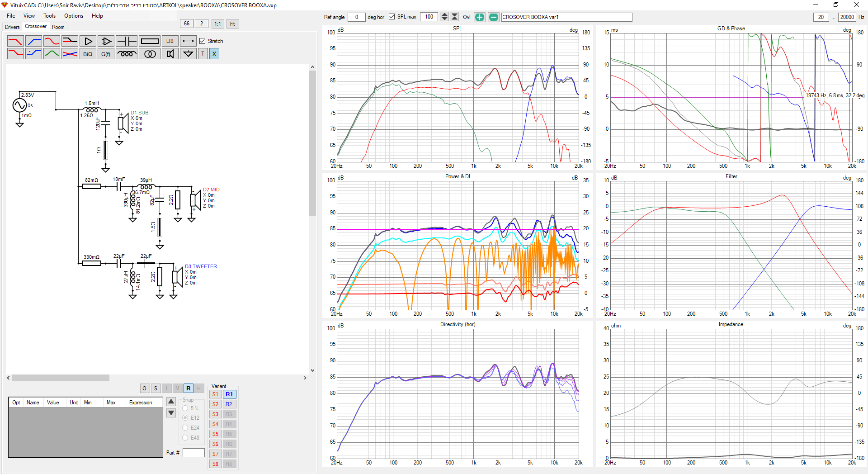Increase SPL max with up arrow
Screen dimensions: 868x474
[x=444, y=15]
